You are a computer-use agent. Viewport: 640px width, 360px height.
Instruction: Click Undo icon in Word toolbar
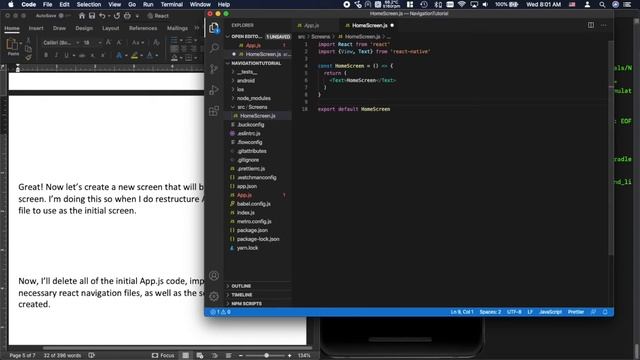point(102,16)
